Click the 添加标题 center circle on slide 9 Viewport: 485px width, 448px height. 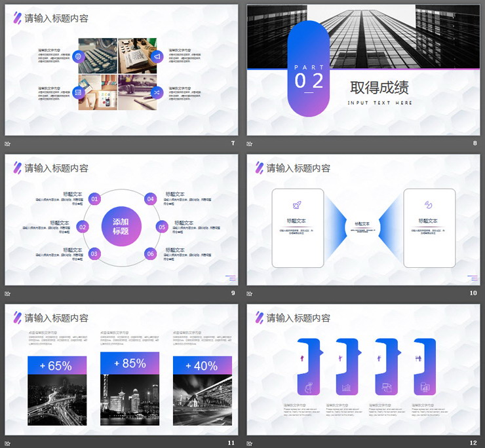point(121,227)
